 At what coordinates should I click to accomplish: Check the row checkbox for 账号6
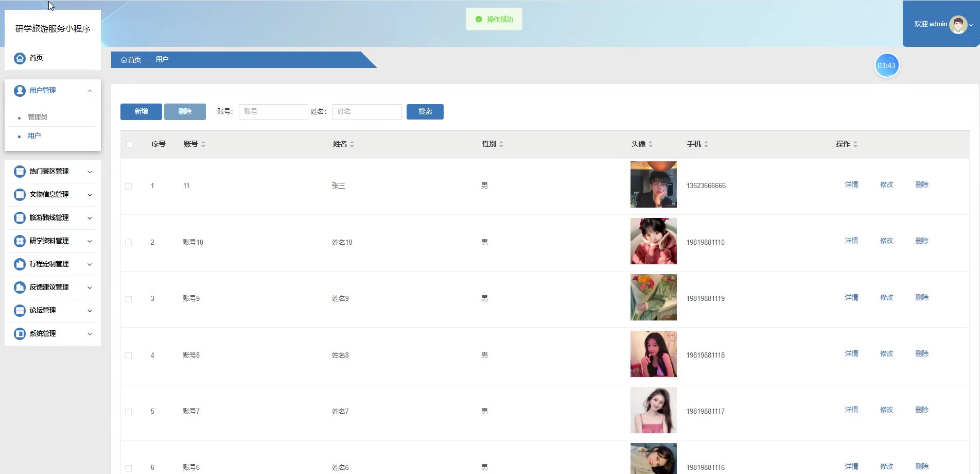click(x=129, y=468)
